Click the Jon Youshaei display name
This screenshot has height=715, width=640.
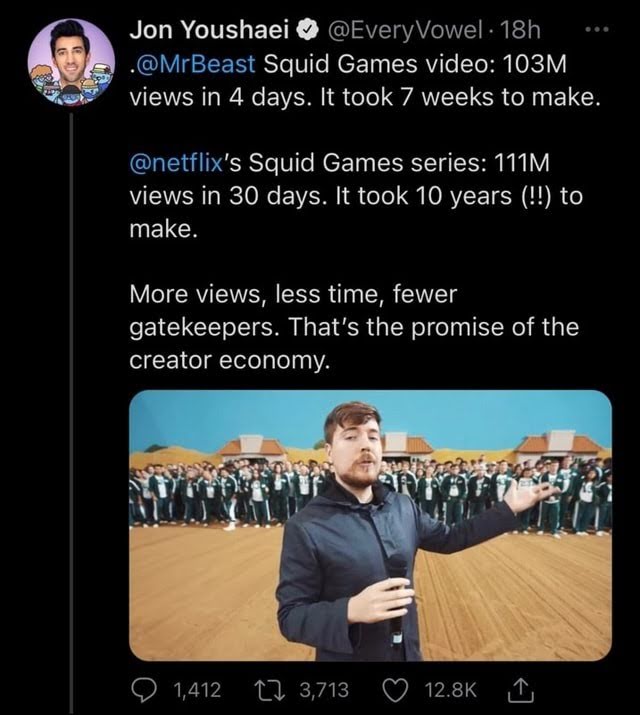pos(210,31)
